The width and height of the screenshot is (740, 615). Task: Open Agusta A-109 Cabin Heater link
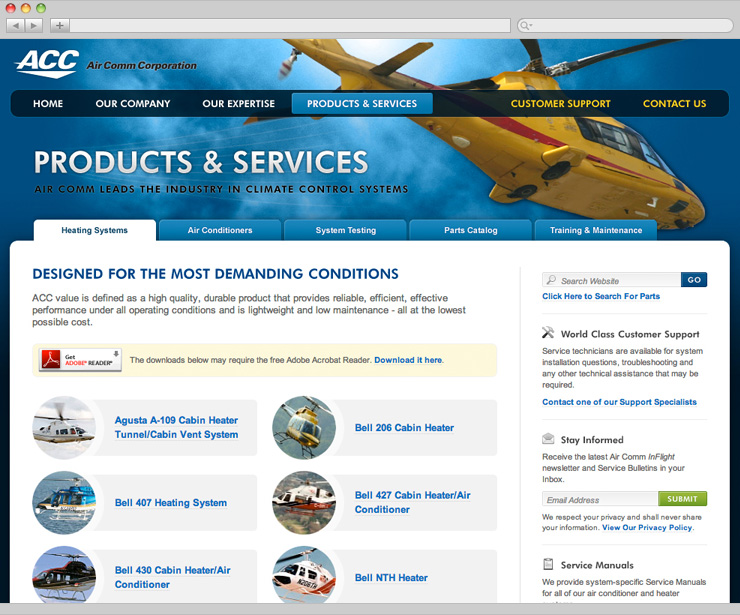point(176,427)
